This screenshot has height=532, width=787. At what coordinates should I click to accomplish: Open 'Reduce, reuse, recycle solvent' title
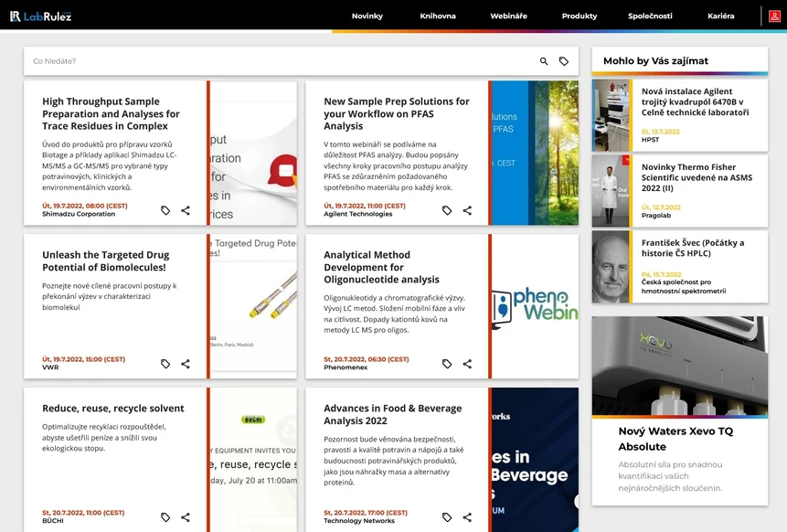(x=113, y=409)
